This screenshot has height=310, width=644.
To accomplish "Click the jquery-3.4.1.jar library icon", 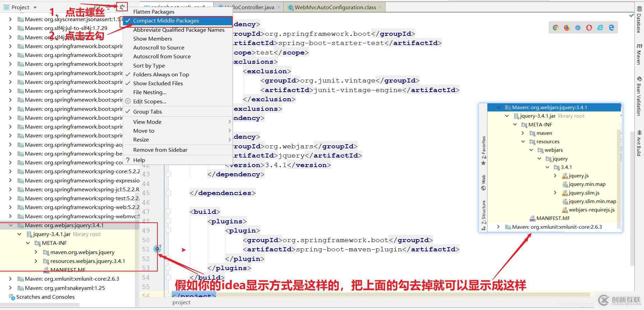I will pos(29,234).
